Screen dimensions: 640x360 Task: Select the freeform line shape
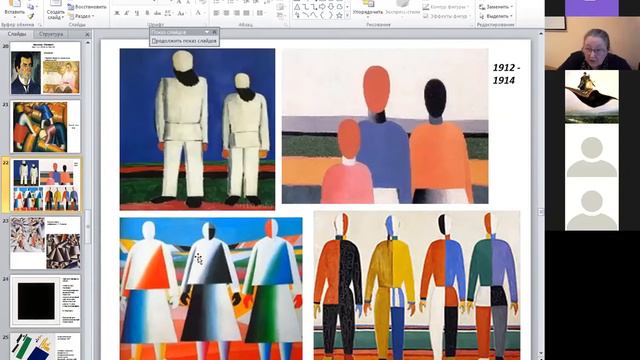pos(314,16)
